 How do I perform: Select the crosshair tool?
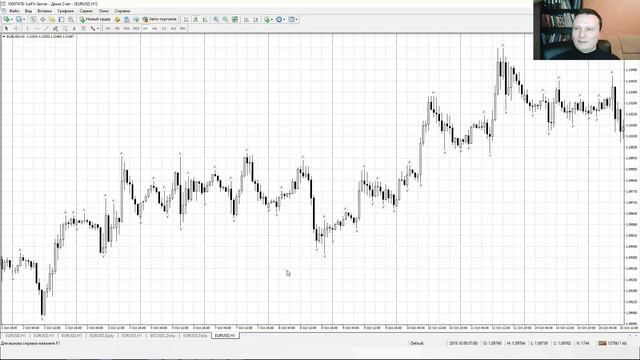(16, 28)
